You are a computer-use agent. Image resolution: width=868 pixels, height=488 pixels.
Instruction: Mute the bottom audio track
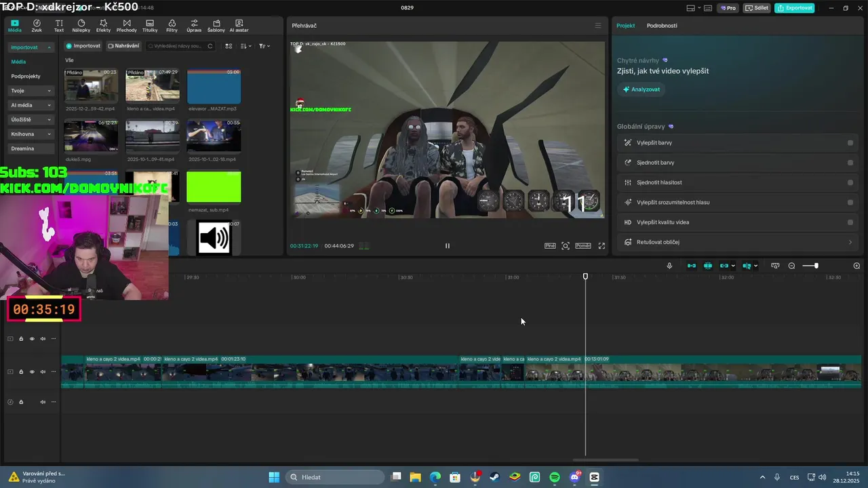pyautogui.click(x=43, y=402)
